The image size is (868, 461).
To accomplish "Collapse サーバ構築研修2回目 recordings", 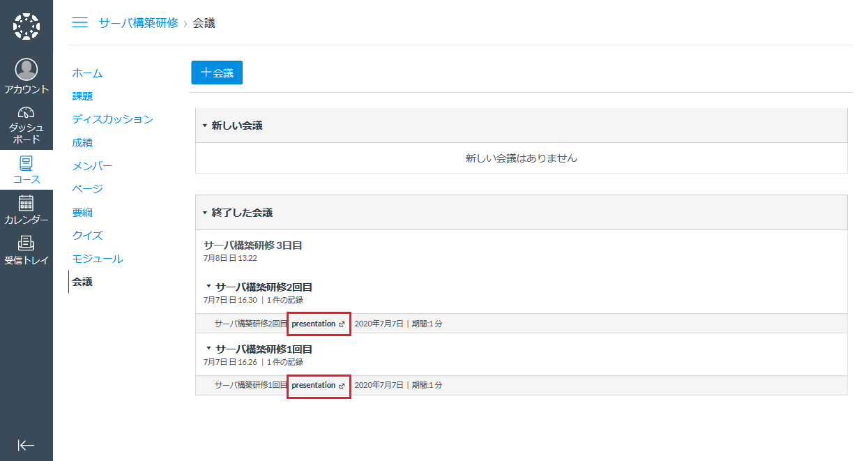I will click(208, 287).
